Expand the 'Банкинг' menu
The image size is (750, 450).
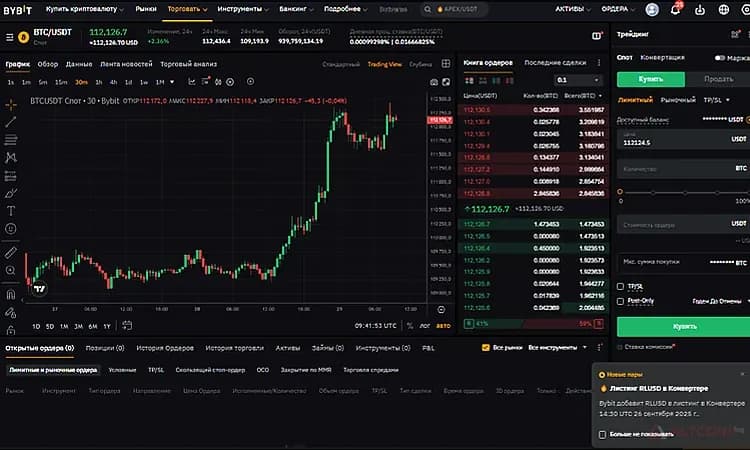pos(296,9)
